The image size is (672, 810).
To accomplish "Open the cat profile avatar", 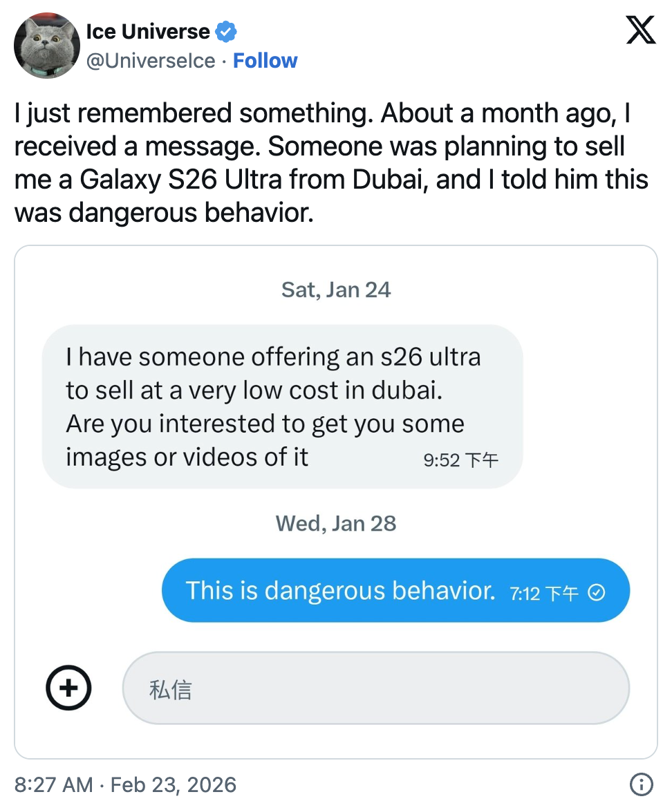I will click(46, 46).
